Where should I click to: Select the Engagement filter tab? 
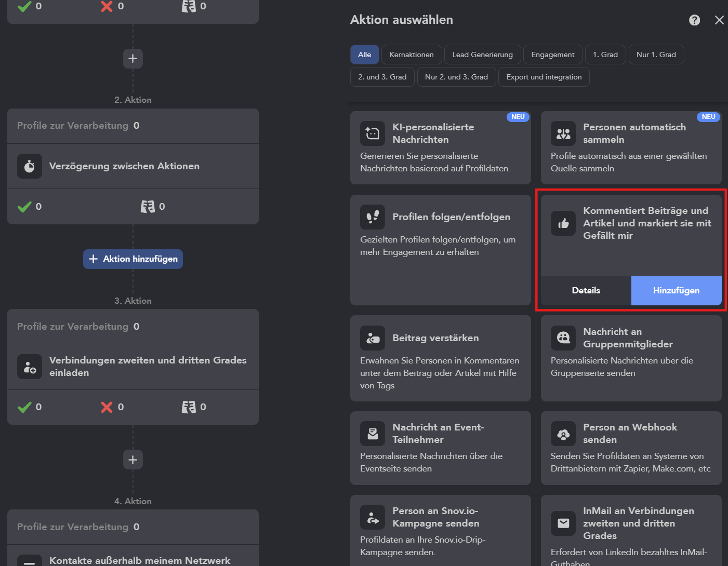coord(553,55)
